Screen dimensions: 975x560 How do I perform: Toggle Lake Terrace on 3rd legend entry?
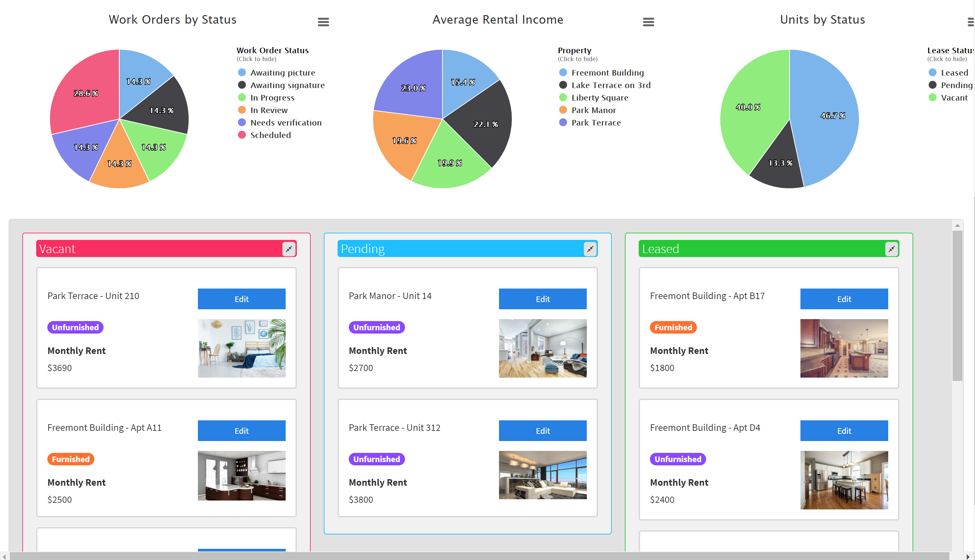605,85
